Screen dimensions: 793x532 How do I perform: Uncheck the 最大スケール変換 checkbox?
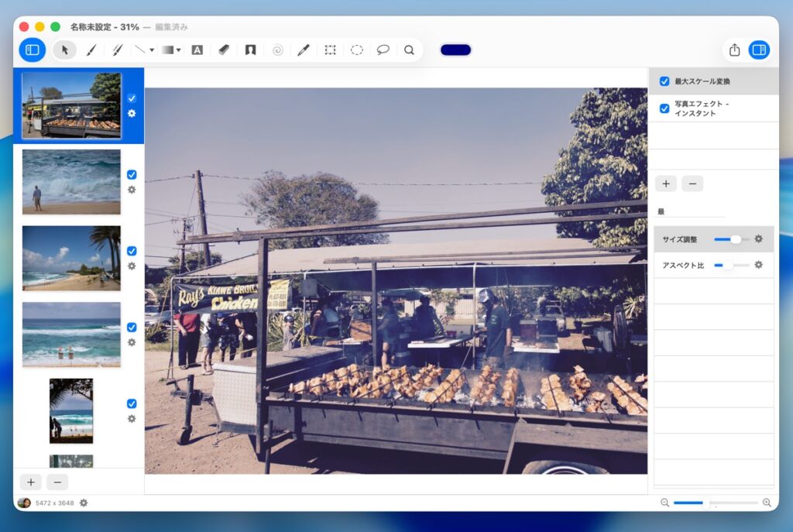point(664,81)
